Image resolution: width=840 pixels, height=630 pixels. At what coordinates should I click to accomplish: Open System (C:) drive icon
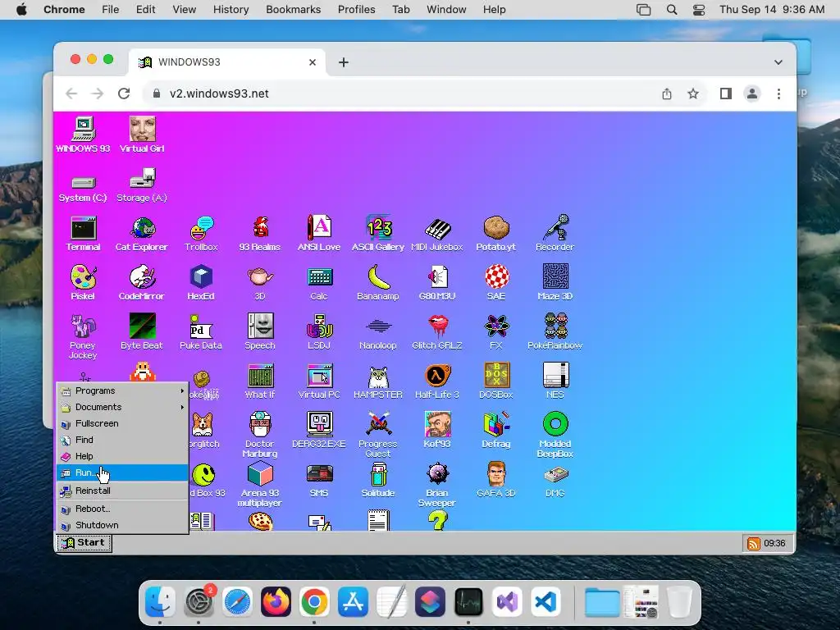pyautogui.click(x=83, y=189)
